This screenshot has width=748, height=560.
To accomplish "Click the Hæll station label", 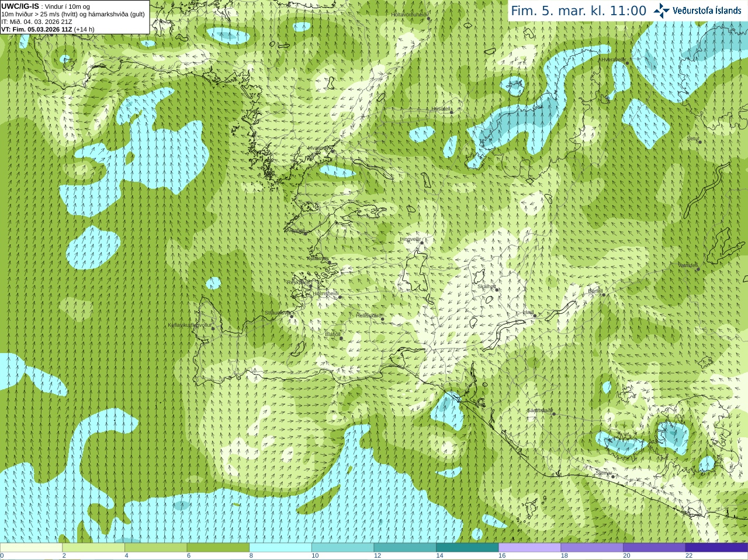I will (528, 313).
